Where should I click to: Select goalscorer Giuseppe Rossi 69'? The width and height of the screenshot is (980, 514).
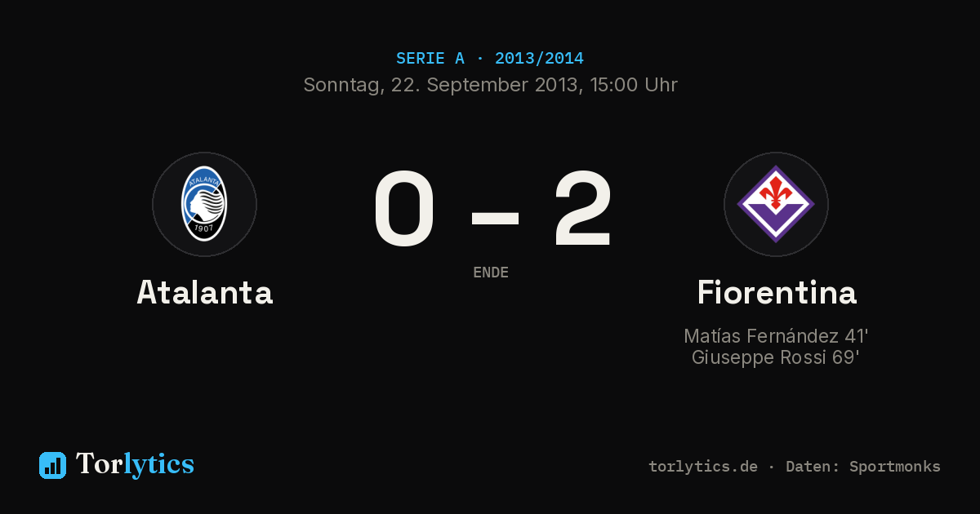tap(775, 357)
